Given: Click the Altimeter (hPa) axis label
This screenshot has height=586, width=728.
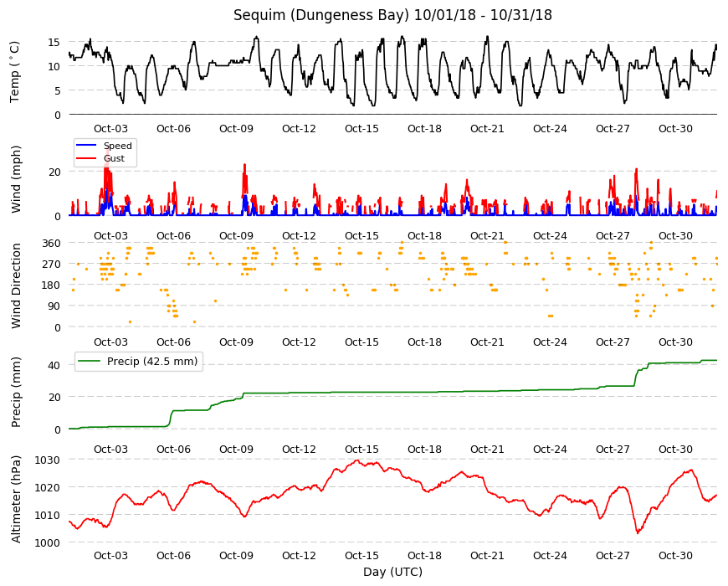Looking at the screenshot, I should coord(16,499).
